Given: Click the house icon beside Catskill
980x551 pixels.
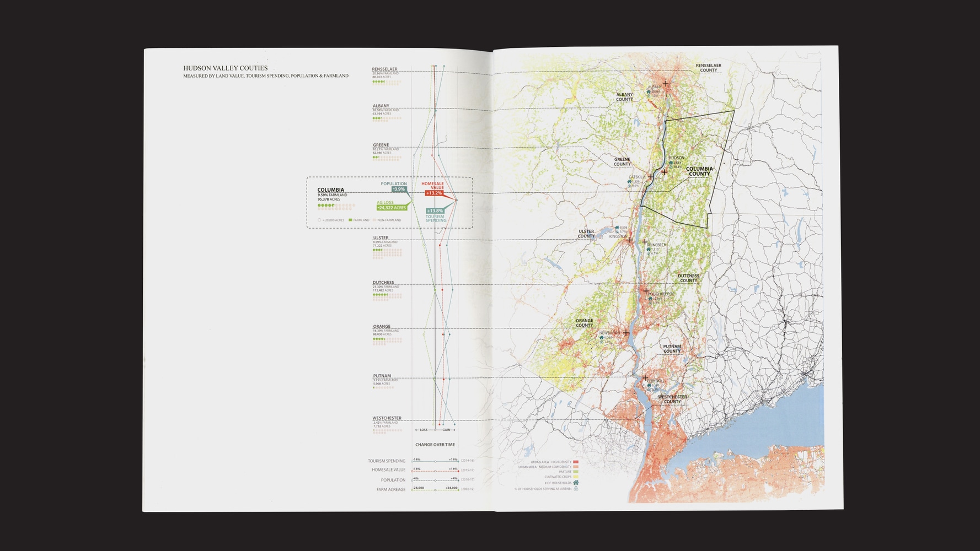Looking at the screenshot, I should (629, 181).
